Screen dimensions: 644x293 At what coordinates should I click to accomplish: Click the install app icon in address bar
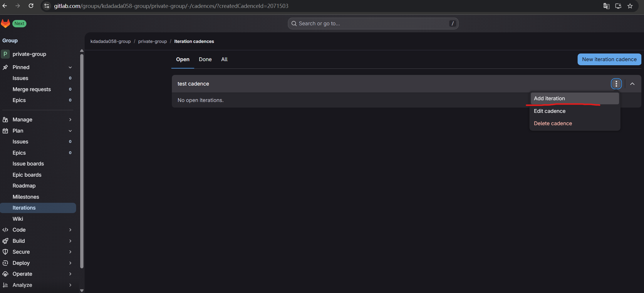tap(618, 6)
